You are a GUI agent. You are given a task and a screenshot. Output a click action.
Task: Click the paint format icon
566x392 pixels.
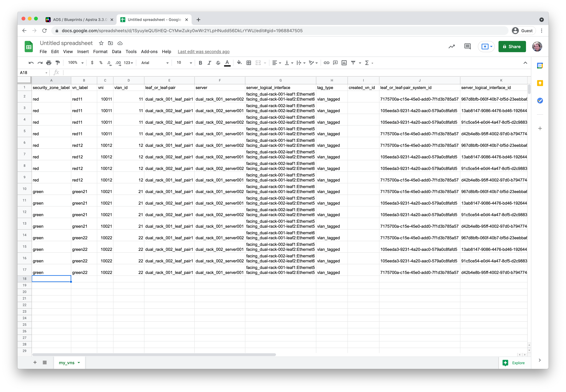(x=58, y=63)
